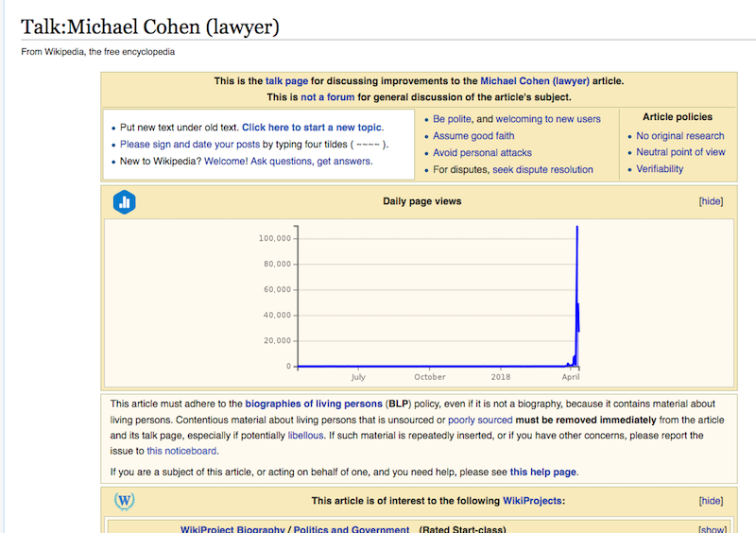The width and height of the screenshot is (756, 533).
Task: Hide the WikiProjects interest box
Action: click(x=712, y=501)
